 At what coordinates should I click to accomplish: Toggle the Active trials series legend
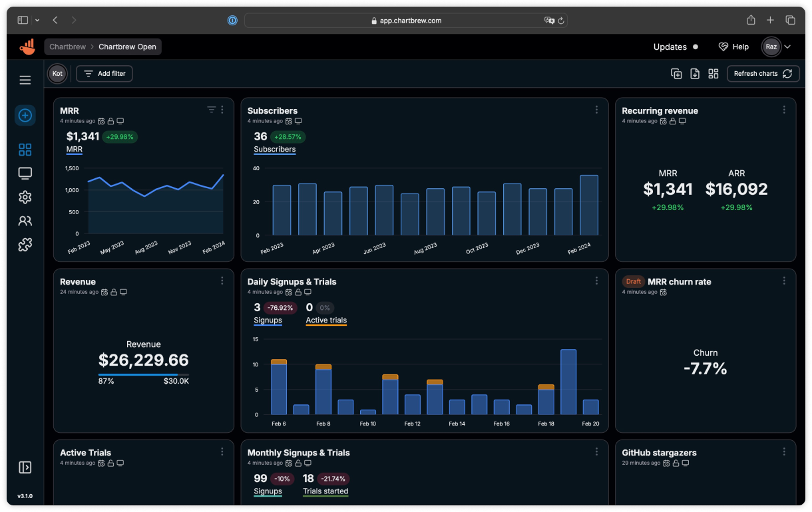[x=326, y=320]
